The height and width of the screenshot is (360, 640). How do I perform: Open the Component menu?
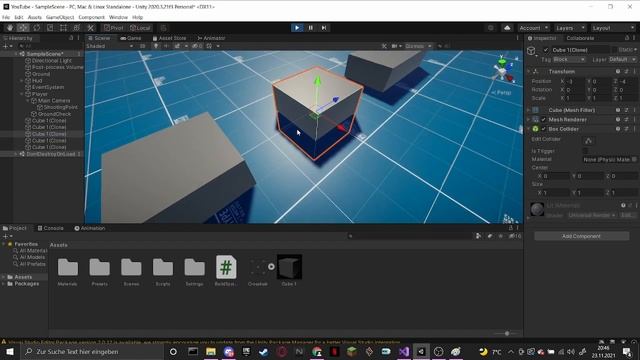tap(91, 17)
